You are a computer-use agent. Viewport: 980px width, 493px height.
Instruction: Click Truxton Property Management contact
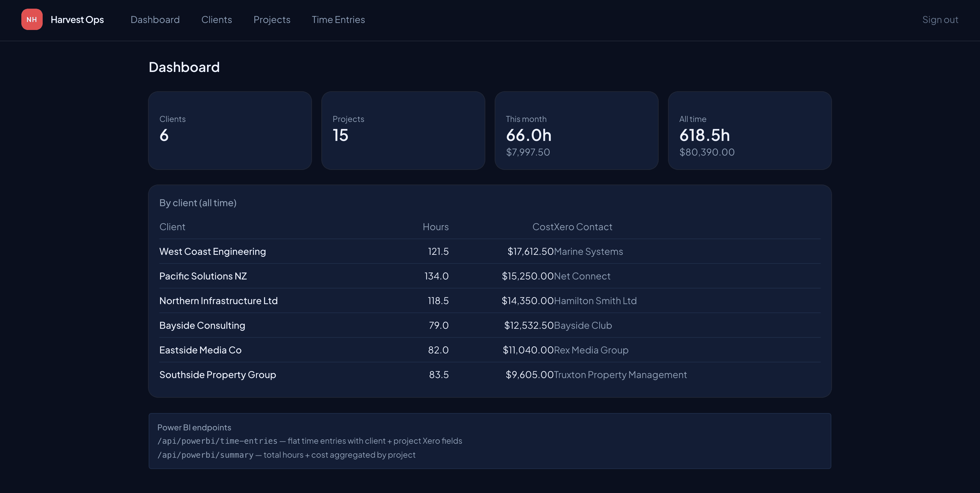(620, 374)
